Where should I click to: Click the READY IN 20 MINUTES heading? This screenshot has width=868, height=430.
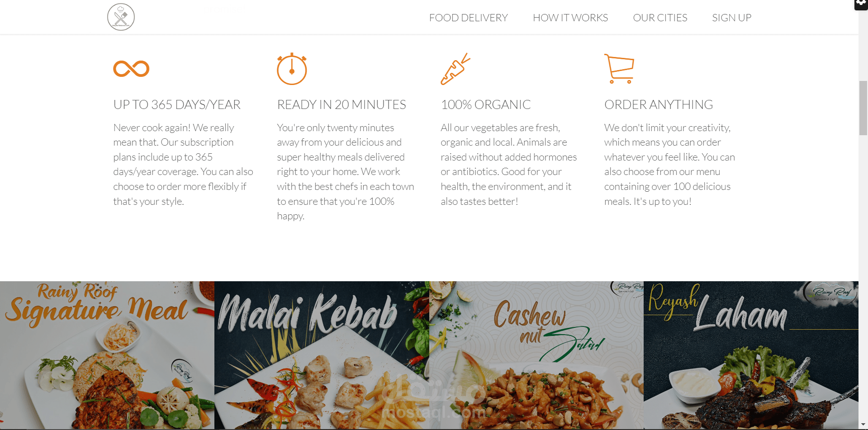pyautogui.click(x=342, y=104)
